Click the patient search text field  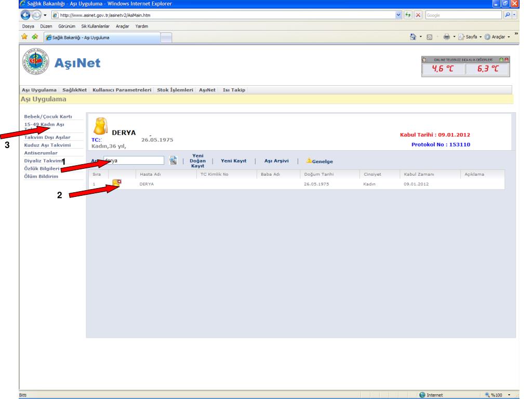pyautogui.click(x=134, y=161)
